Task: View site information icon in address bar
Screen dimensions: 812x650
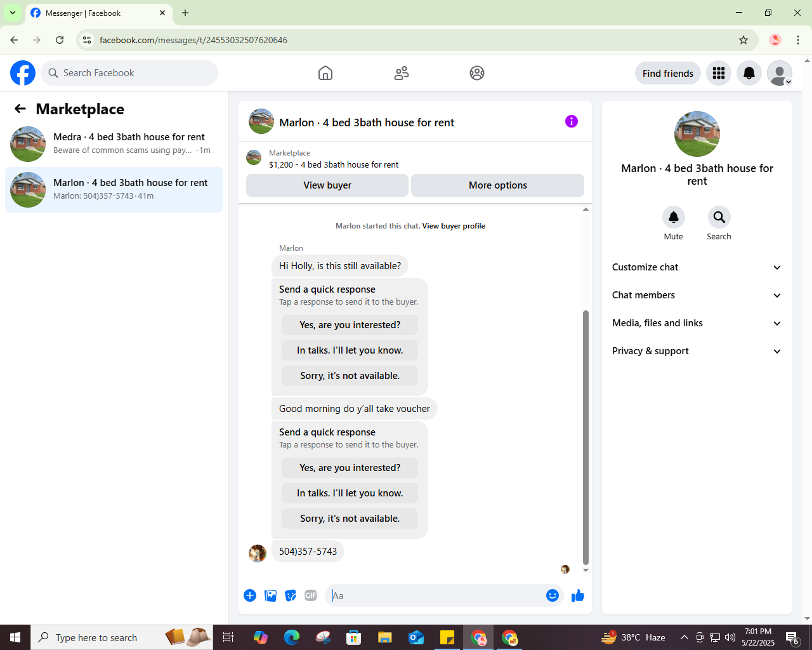Action: [x=87, y=40]
